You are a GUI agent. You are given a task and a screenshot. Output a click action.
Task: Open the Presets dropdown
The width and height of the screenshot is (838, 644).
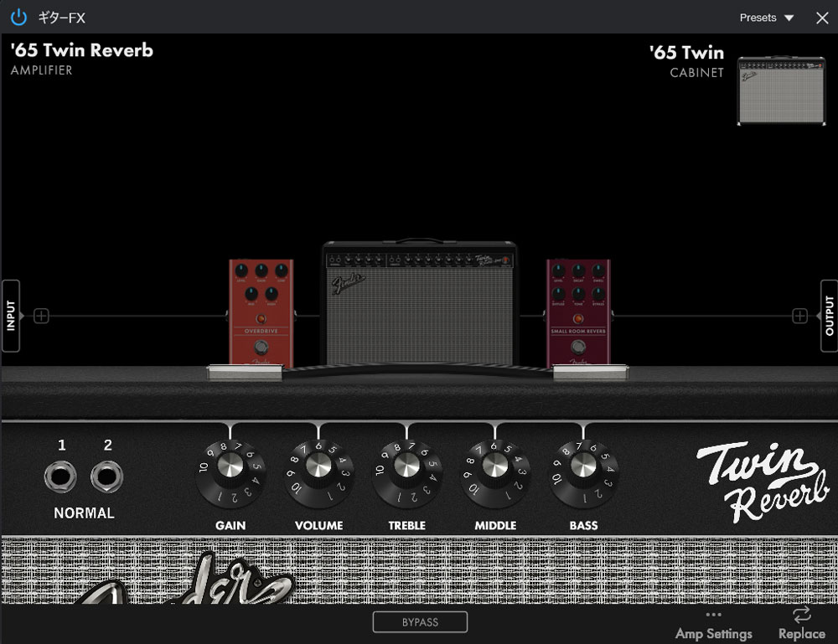click(x=767, y=18)
